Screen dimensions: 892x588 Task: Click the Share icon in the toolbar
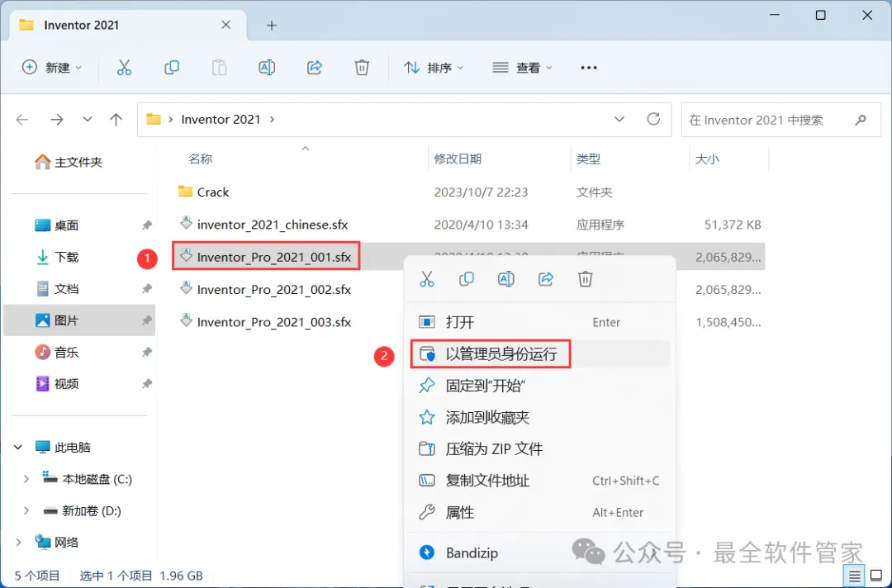[315, 68]
